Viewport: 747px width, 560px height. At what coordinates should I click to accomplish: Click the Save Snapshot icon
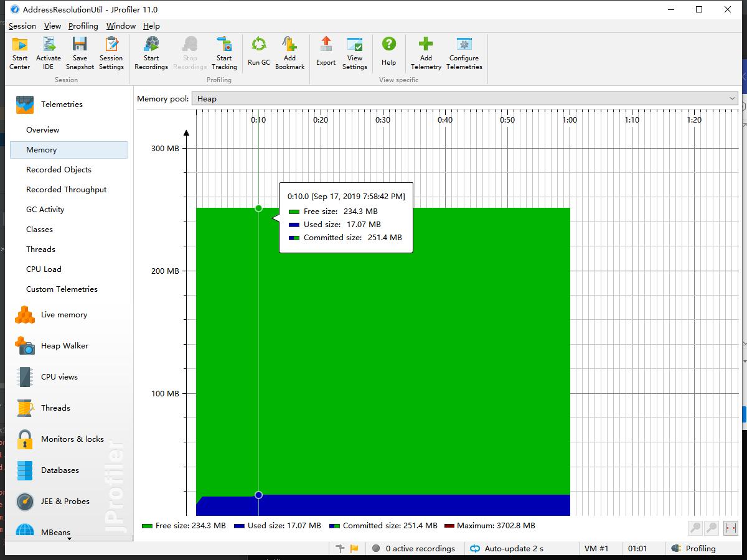(x=80, y=52)
